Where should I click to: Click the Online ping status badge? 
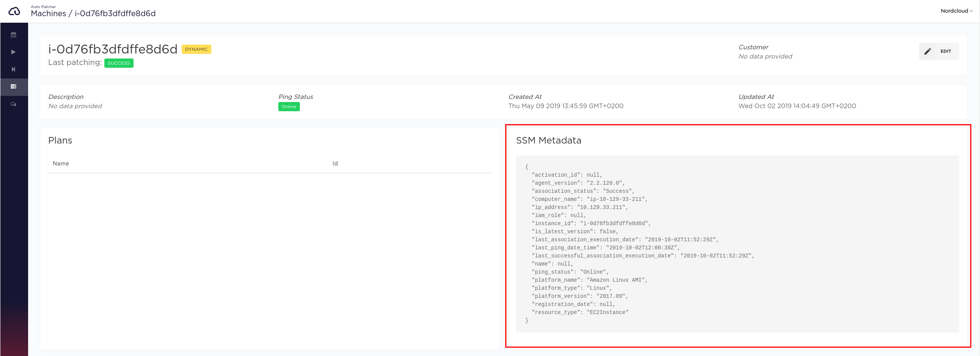coord(289,107)
